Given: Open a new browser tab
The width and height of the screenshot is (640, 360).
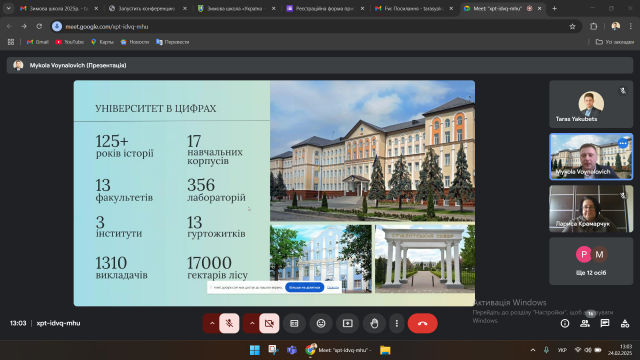Looking at the screenshot, I should pos(554,8).
